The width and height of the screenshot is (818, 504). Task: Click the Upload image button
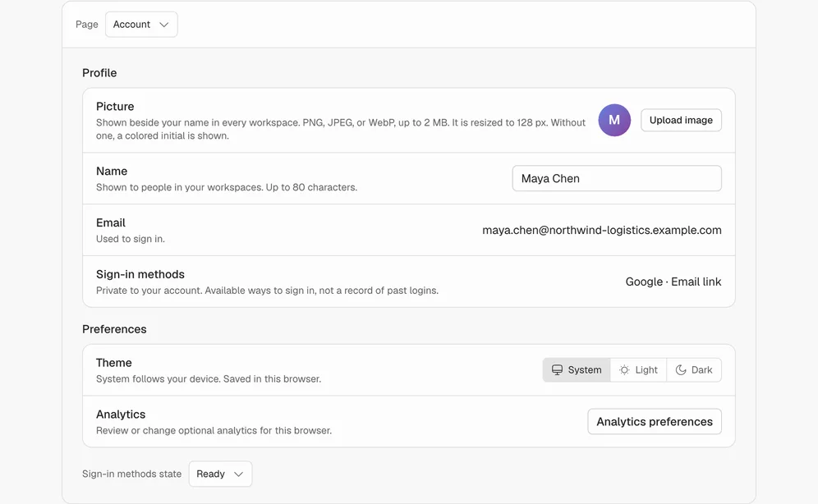point(681,120)
